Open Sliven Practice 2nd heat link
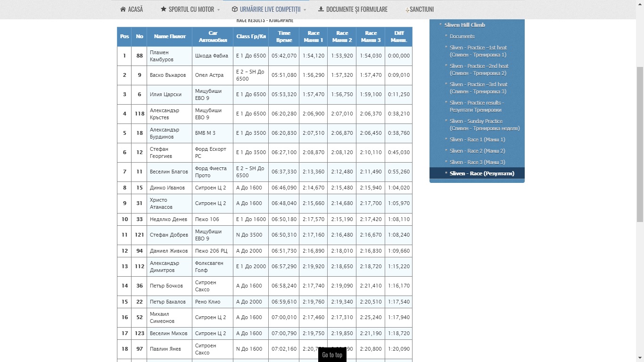 (479, 69)
